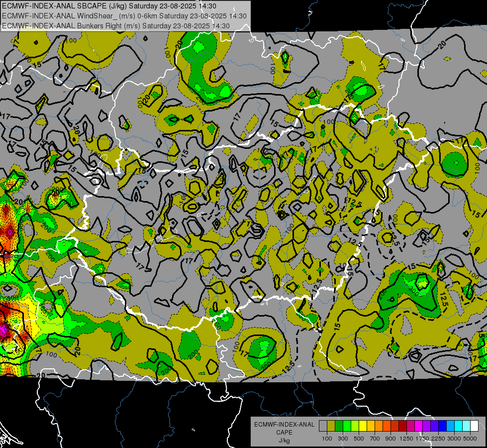Choose the cyan swatch right of 3000
The image size is (487, 448).
pyautogui.click(x=459, y=426)
